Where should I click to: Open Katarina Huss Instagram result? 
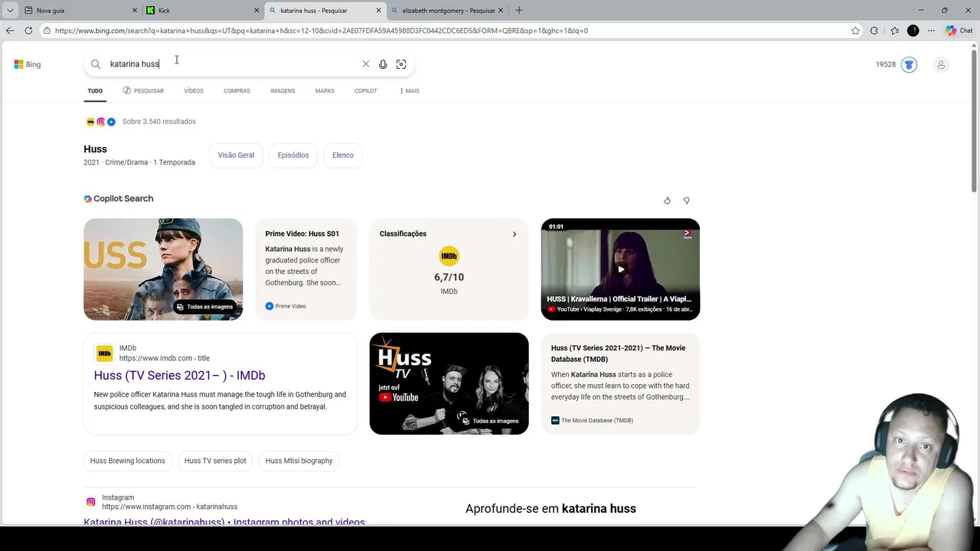(224, 522)
